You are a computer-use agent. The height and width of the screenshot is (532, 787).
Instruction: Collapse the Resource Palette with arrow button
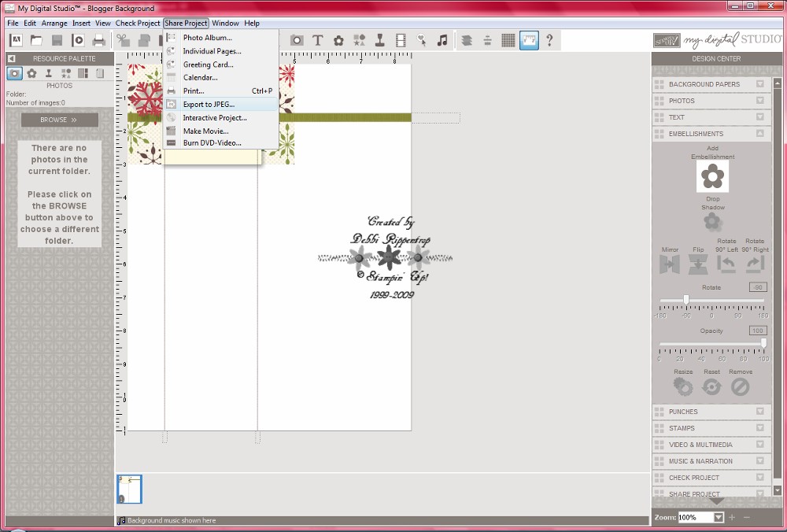pyautogui.click(x=12, y=58)
